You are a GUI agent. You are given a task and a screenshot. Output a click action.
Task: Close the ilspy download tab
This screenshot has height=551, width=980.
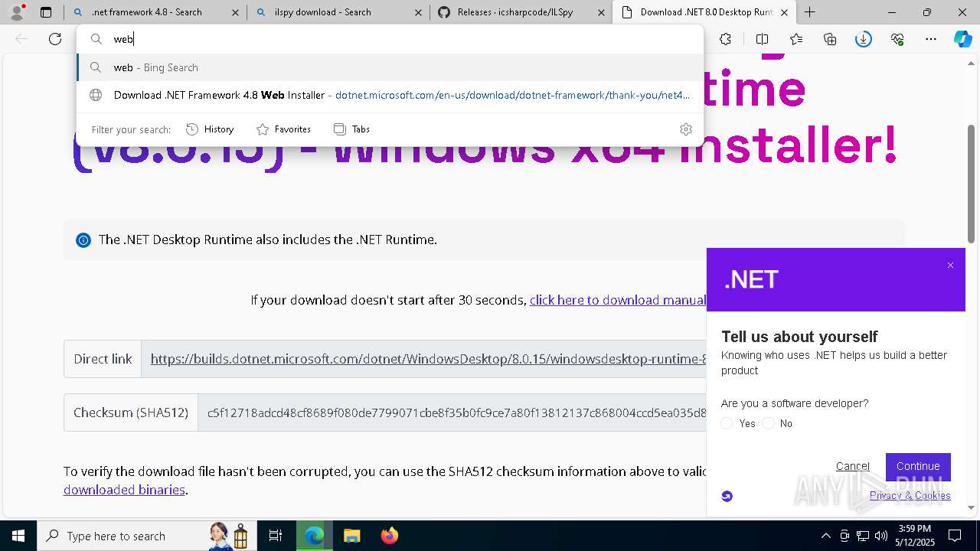click(x=418, y=12)
